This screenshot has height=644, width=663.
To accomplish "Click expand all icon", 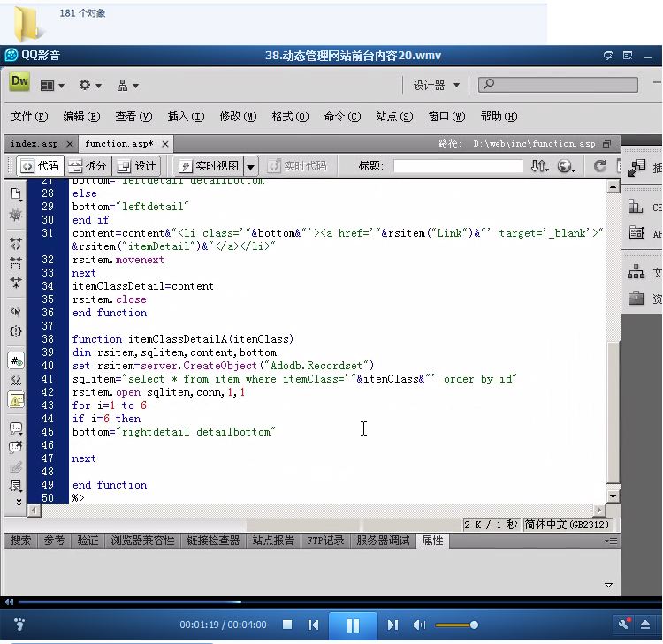I will 16,283.
